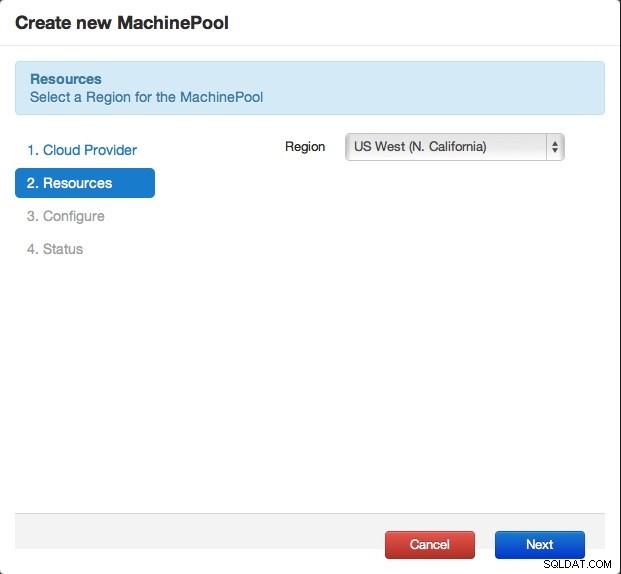The height and width of the screenshot is (574, 621).
Task: Click the Create new MachinePool title
Action: click(122, 23)
